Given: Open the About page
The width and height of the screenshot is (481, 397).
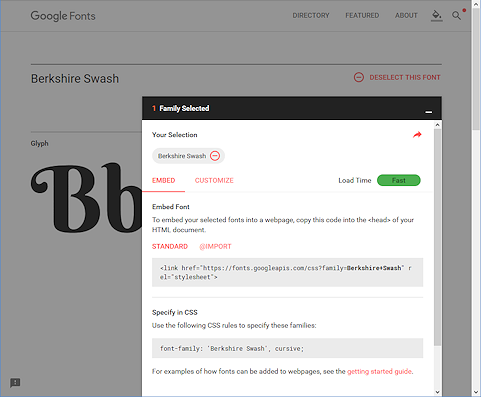Looking at the screenshot, I should coord(406,15).
